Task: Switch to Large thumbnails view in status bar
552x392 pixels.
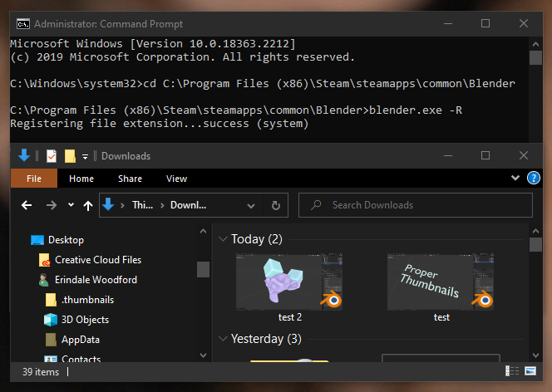Action: coord(530,371)
